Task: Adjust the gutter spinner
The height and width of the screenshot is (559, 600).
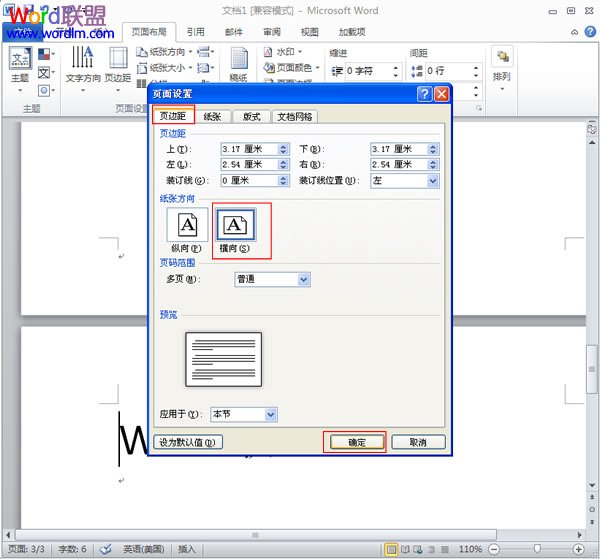Action: 283,180
